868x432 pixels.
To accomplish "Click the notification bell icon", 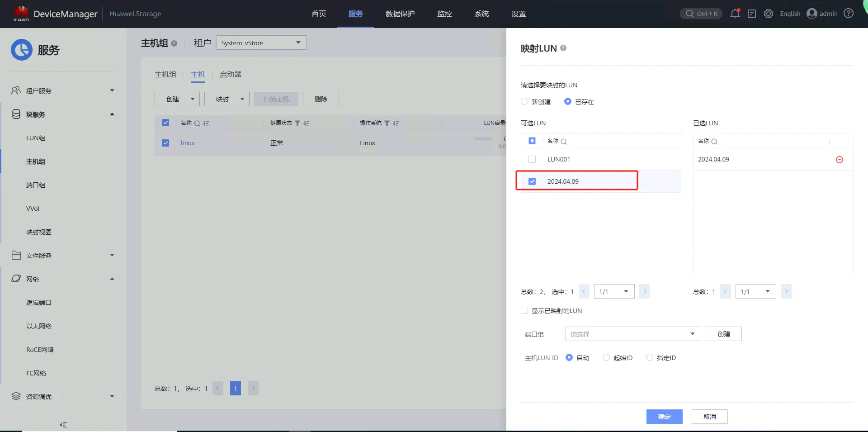I will pos(735,14).
